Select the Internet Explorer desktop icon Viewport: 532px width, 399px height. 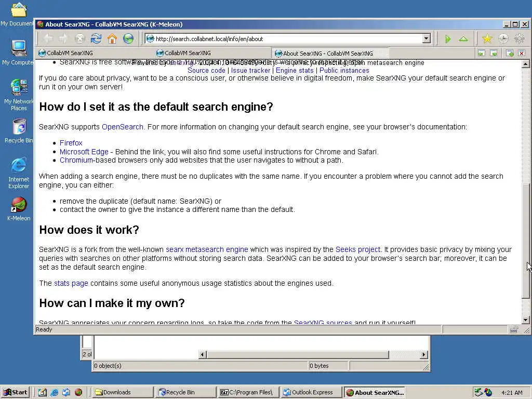(19, 173)
